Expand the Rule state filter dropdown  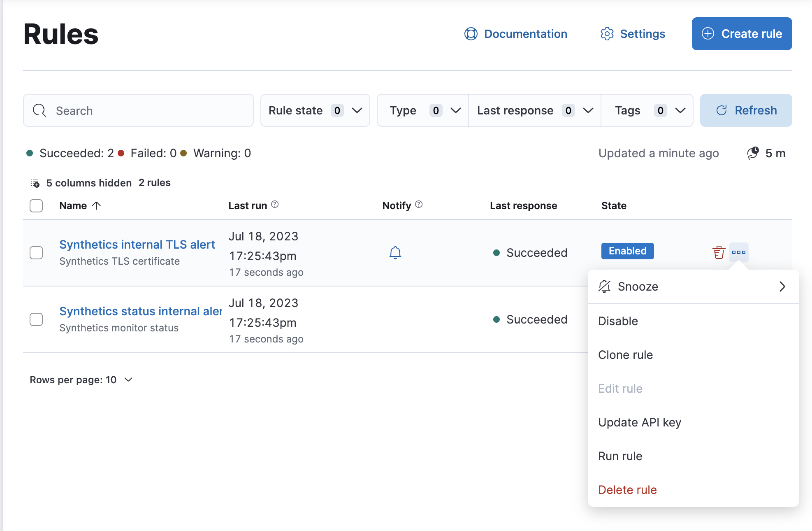(315, 110)
